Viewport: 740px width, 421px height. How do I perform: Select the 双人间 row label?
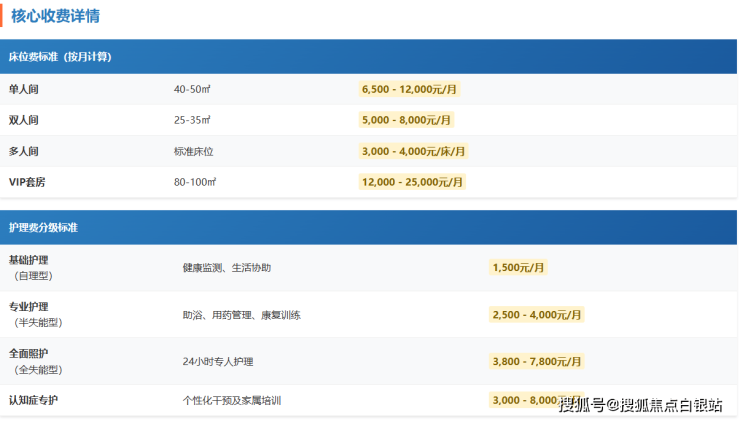(24, 120)
